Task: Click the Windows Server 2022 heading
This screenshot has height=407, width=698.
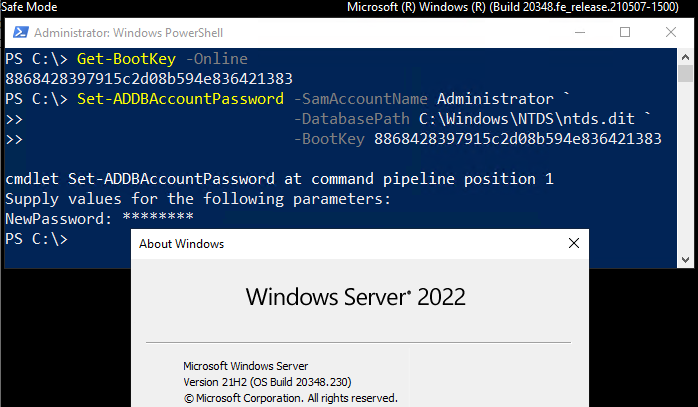Action: 356,297
